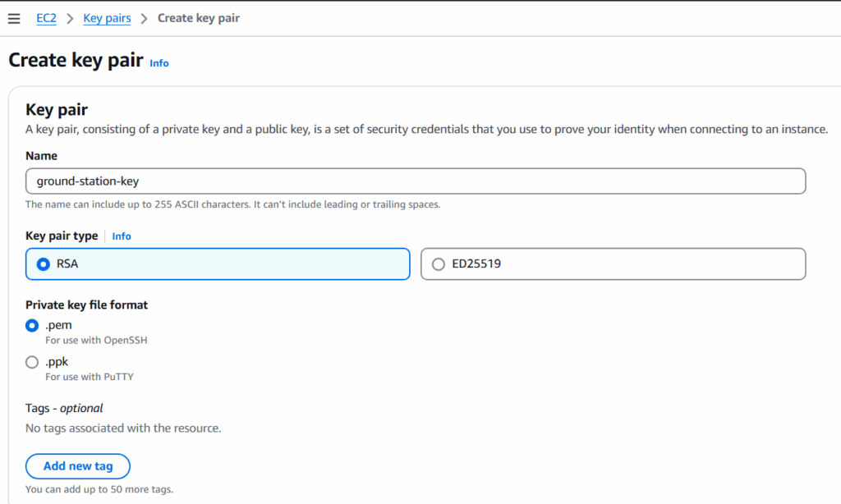Select the .pem private key format
Image resolution: width=841 pixels, height=504 pixels.
click(x=33, y=326)
